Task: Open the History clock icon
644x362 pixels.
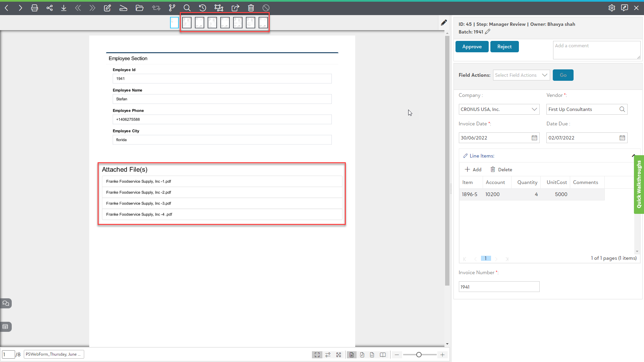Action: coord(203,8)
